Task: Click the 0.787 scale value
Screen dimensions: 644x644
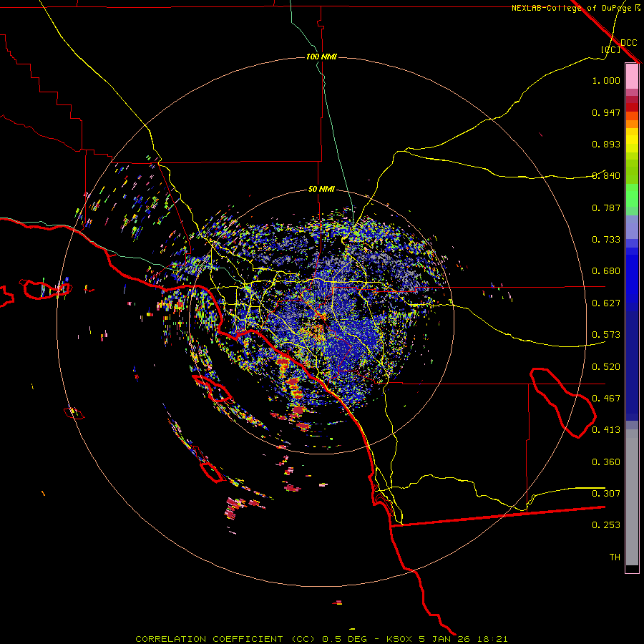Action: pyautogui.click(x=606, y=208)
